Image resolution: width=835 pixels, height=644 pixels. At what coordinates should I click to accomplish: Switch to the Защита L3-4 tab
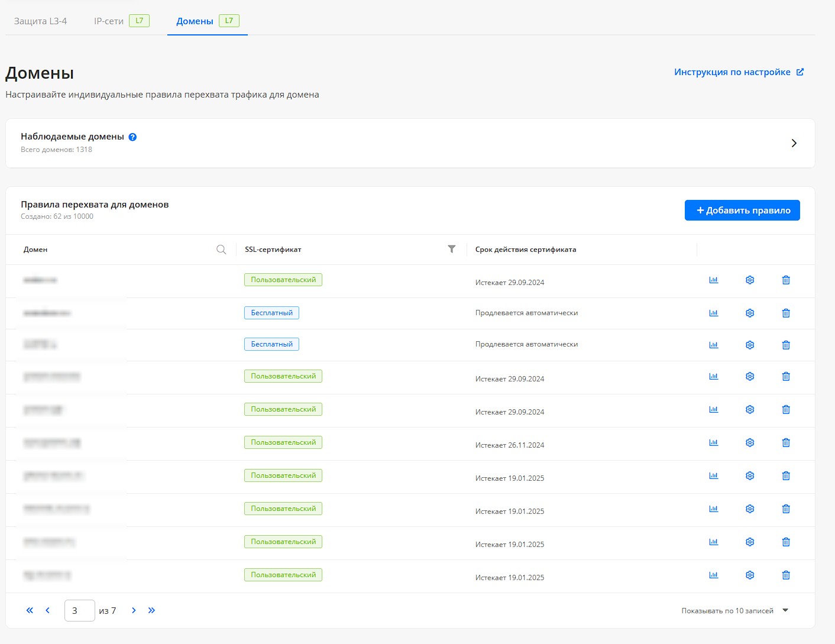[x=40, y=21]
